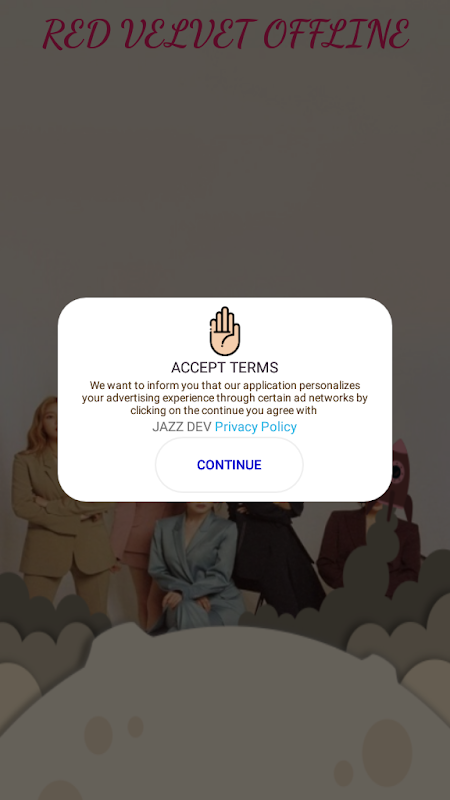The width and height of the screenshot is (450, 800).
Task: Tap the CONTINUE button
Action: 229,465
